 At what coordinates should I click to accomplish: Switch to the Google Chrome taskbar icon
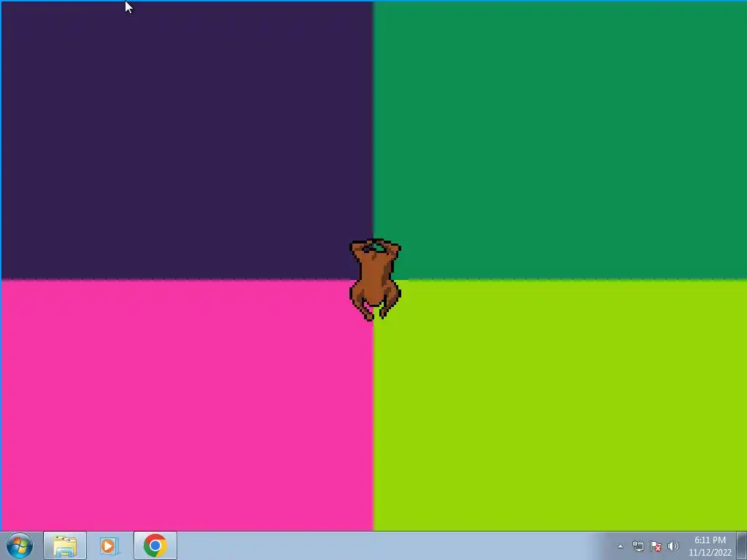click(155, 545)
